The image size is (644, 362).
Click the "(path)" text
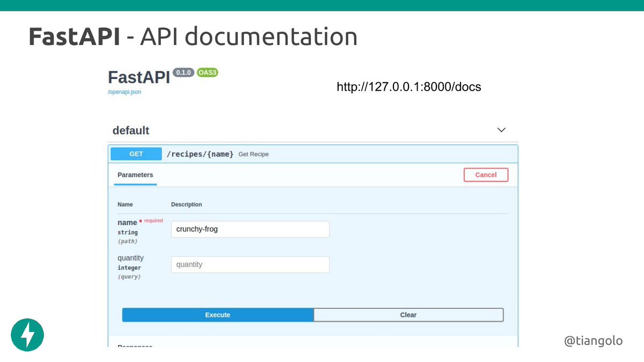(128, 241)
